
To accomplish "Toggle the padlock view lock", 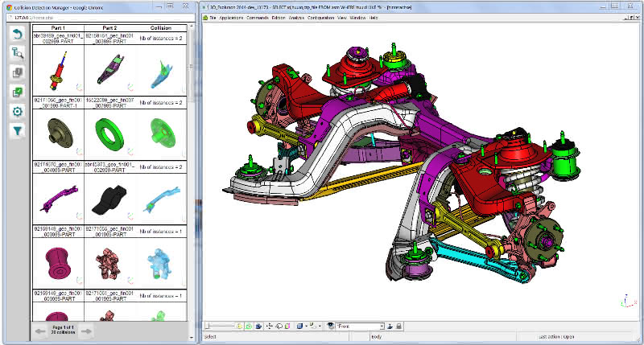I will (x=398, y=327).
